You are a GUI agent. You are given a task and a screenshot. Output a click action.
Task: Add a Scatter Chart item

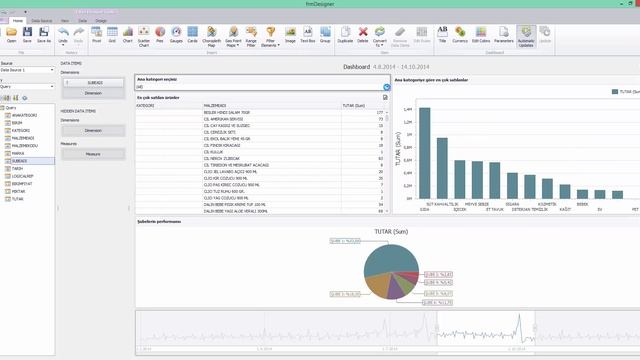tap(144, 36)
